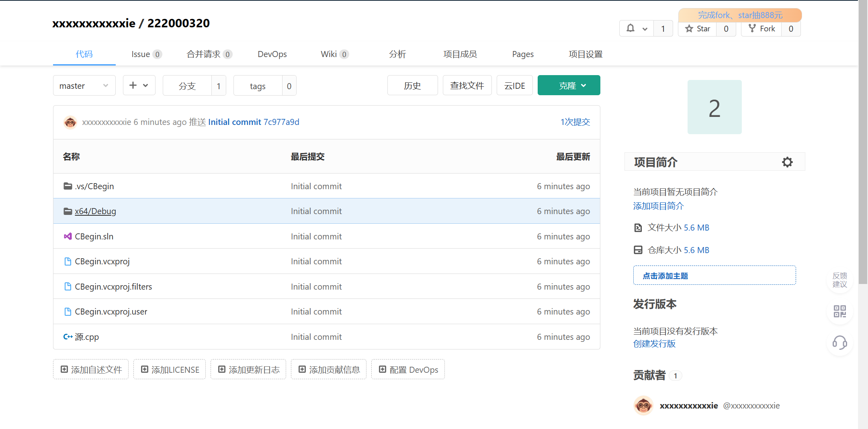
Task: Expand the master branch dropdown
Action: pos(84,86)
